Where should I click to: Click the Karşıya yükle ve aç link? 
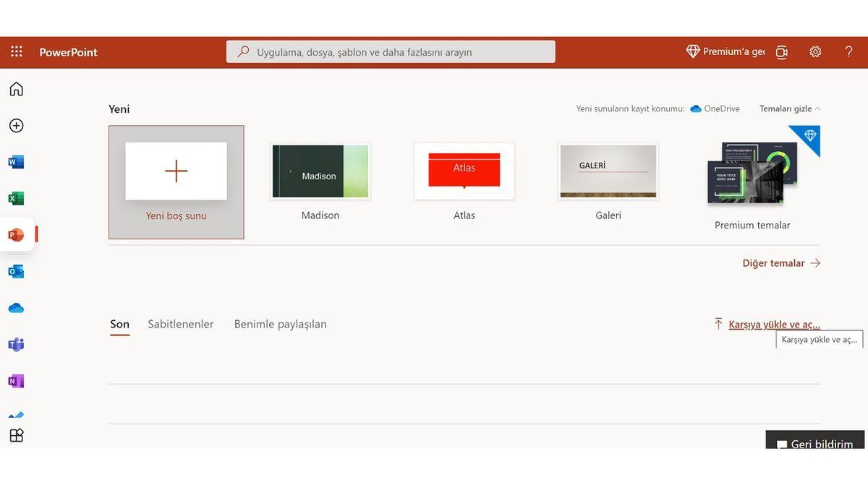[774, 324]
